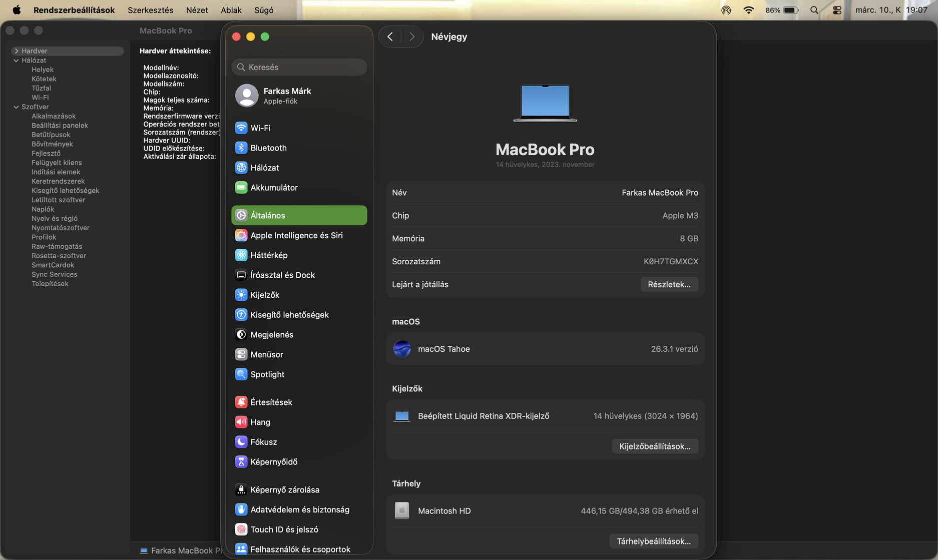The width and height of the screenshot is (938, 560).
Task: Click the Wi-Fi status icon in menu bar
Action: tap(749, 10)
